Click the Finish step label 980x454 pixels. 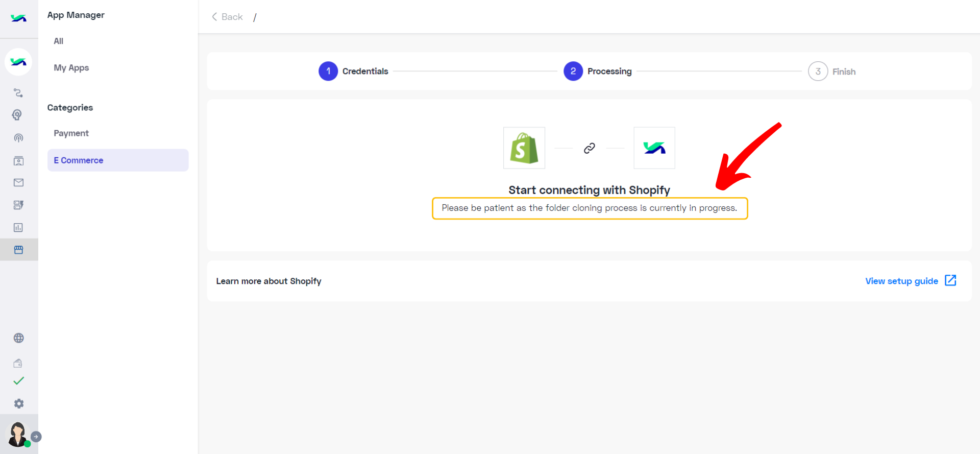(844, 72)
